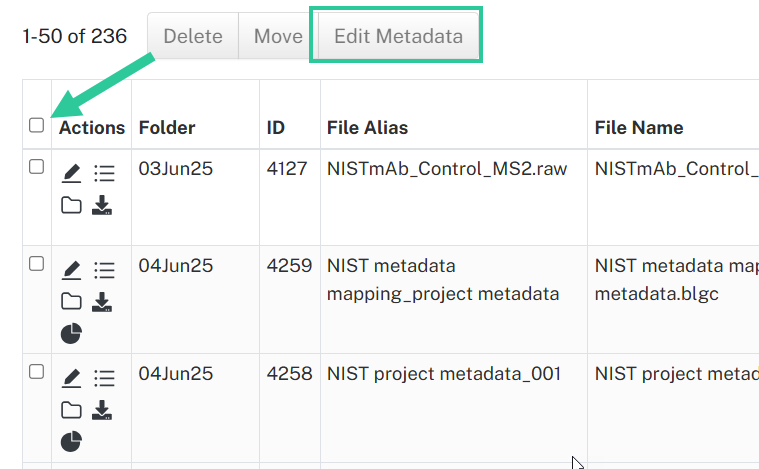The image size is (759, 469).
Task: Click folder icon in 03Jun25 row
Action: coord(71,205)
